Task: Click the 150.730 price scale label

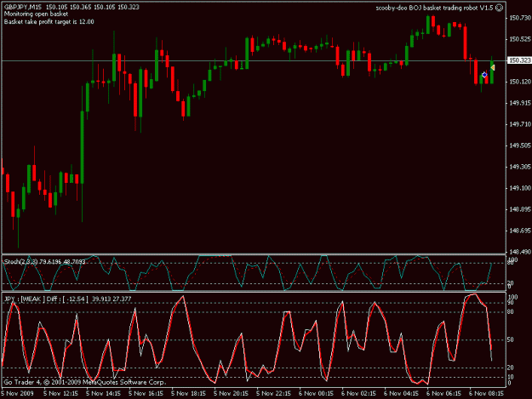Action: point(520,18)
